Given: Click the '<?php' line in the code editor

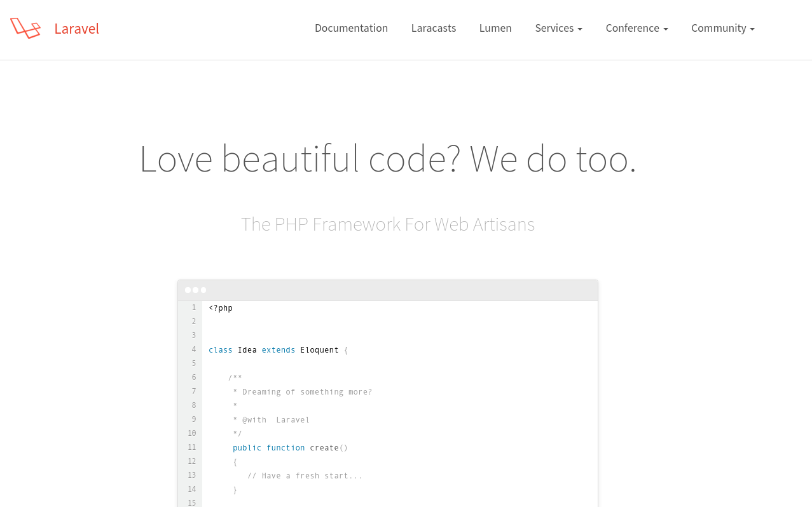Looking at the screenshot, I should coord(221,308).
